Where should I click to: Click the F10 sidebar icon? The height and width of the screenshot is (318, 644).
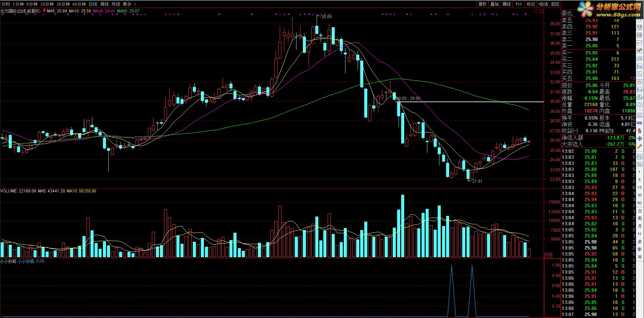[x=640, y=66]
